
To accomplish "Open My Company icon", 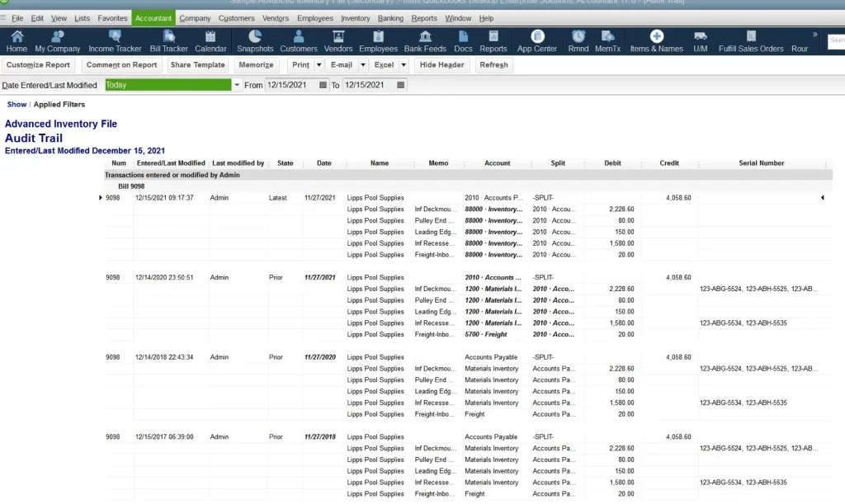I will (x=57, y=41).
